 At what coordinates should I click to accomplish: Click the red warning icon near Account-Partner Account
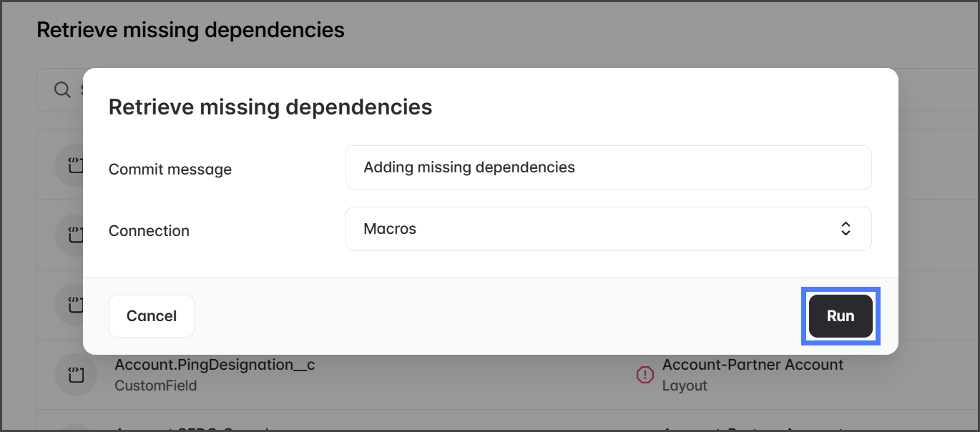645,375
